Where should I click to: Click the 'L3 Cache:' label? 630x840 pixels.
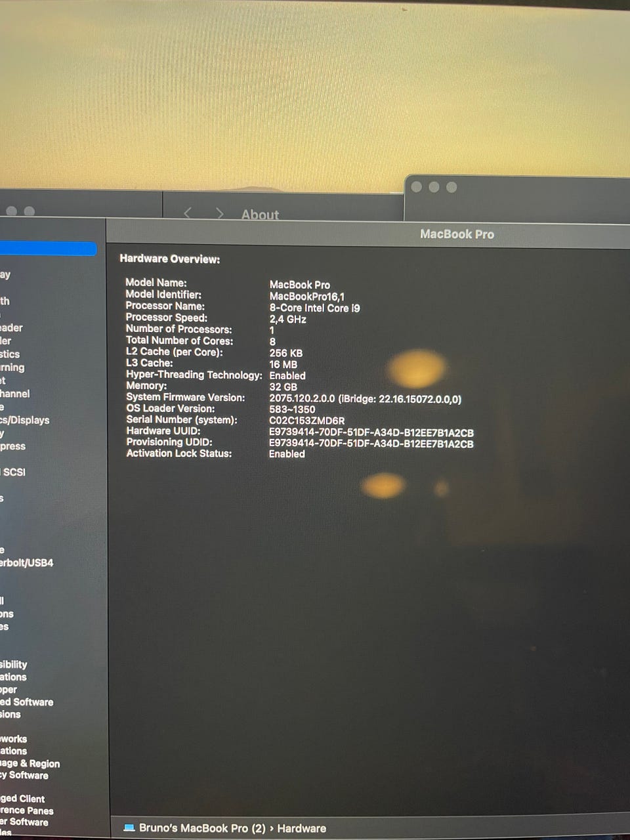pos(150,363)
